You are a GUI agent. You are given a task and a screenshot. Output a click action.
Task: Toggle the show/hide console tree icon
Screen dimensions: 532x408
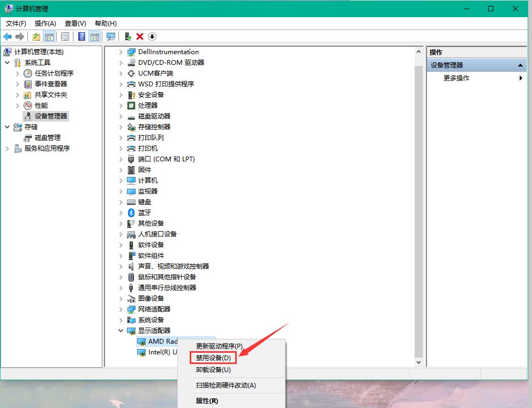(49, 36)
